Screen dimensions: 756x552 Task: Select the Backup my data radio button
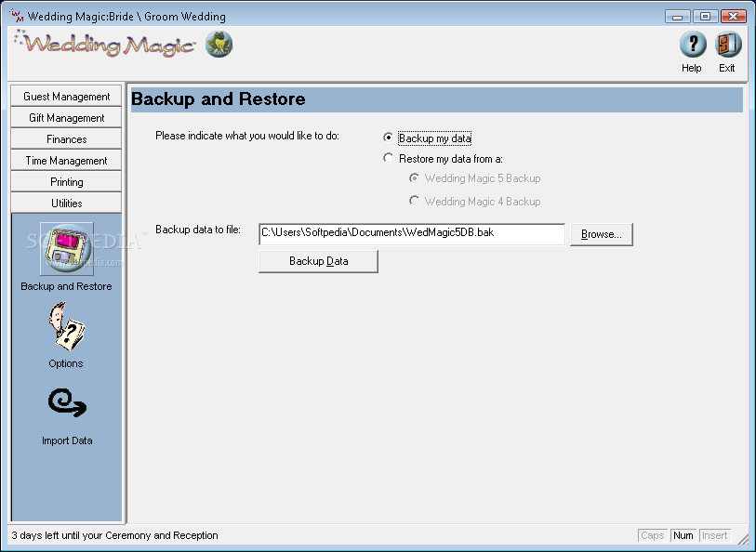[x=388, y=138]
